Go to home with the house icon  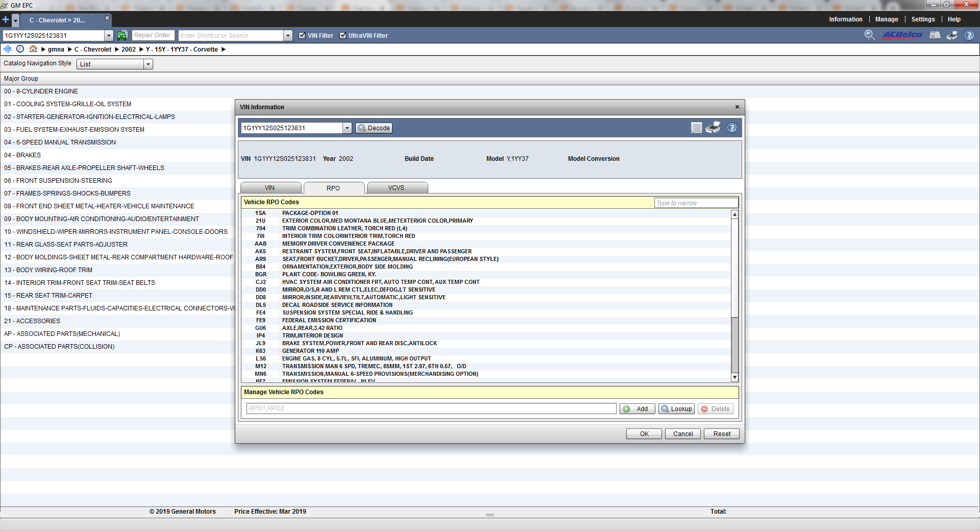(33, 49)
